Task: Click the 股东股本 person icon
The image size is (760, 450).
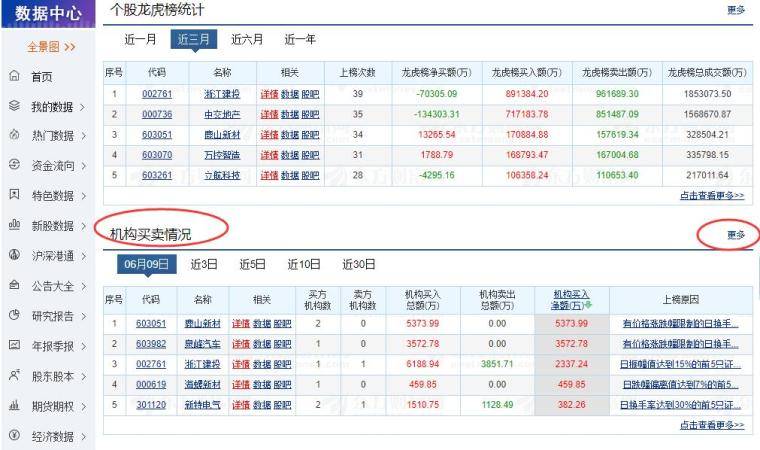Action: [15, 375]
